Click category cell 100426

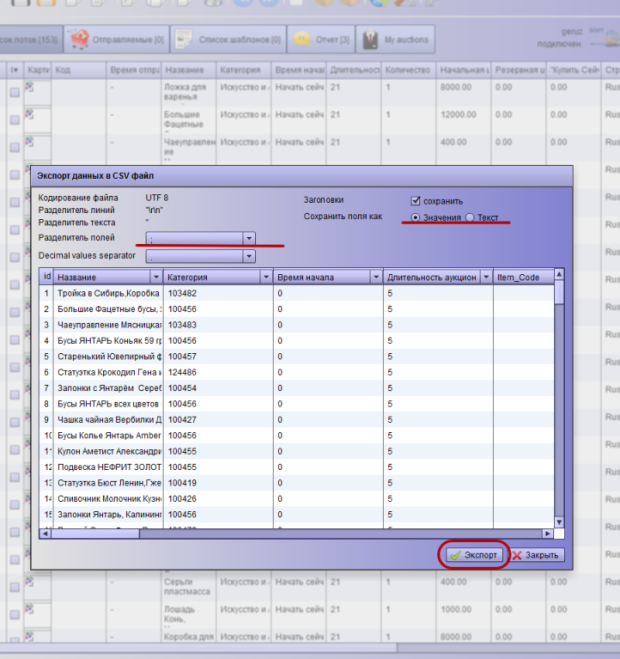pyautogui.click(x=218, y=498)
